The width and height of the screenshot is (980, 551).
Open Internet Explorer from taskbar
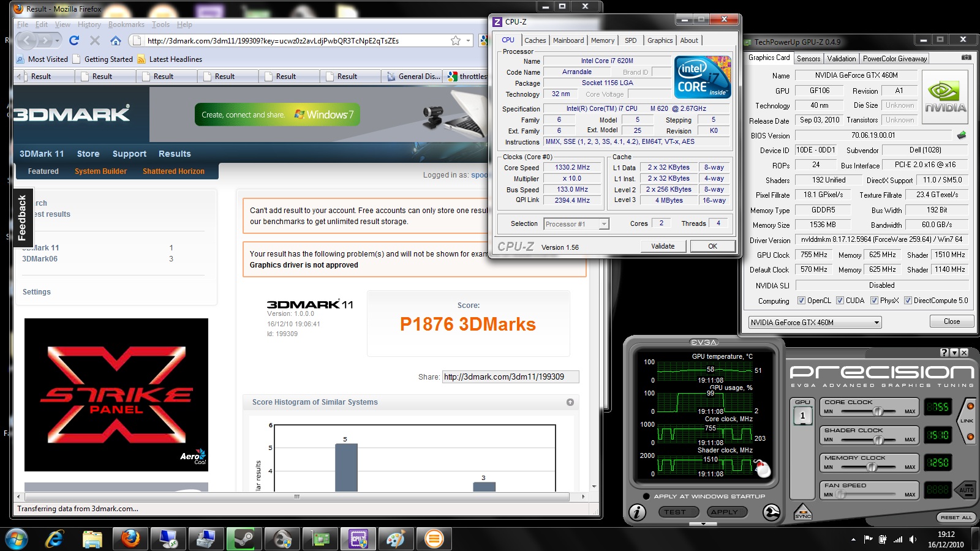55,539
